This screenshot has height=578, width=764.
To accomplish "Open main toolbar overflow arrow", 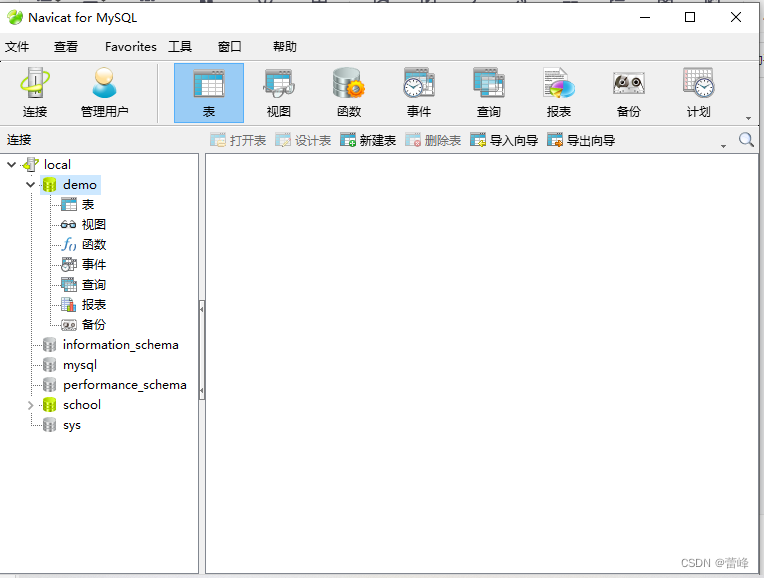I will (748, 118).
